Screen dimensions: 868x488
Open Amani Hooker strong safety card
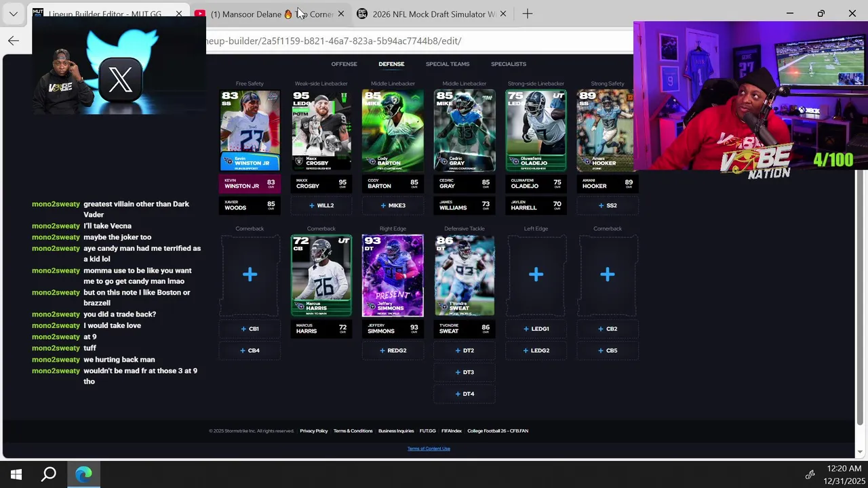(605, 130)
